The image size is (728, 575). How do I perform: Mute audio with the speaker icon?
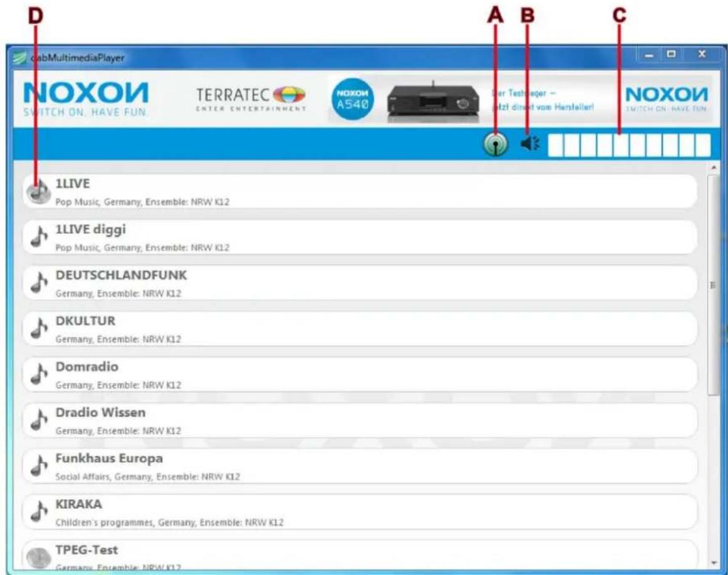[530, 143]
